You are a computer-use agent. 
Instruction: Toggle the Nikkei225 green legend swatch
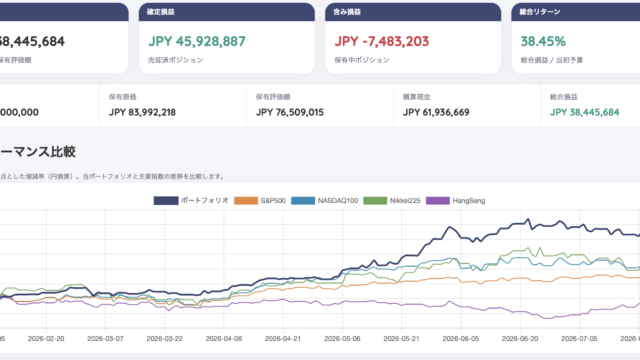click(375, 200)
